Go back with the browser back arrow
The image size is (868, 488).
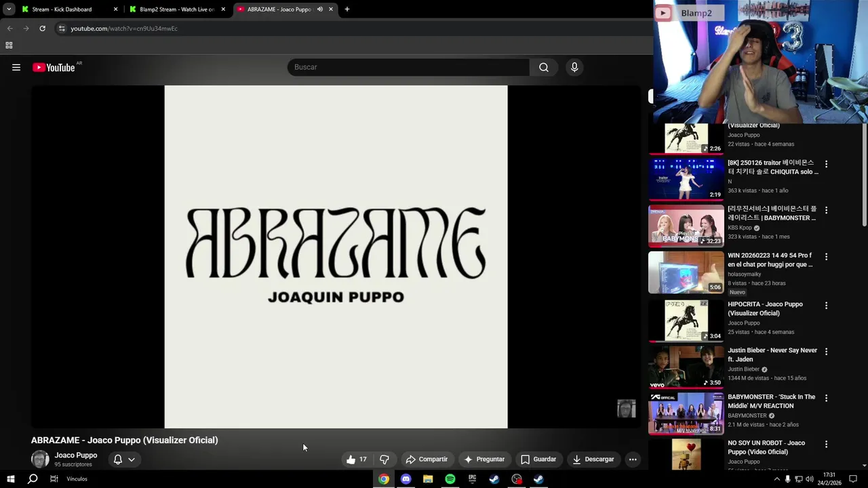coord(9,28)
